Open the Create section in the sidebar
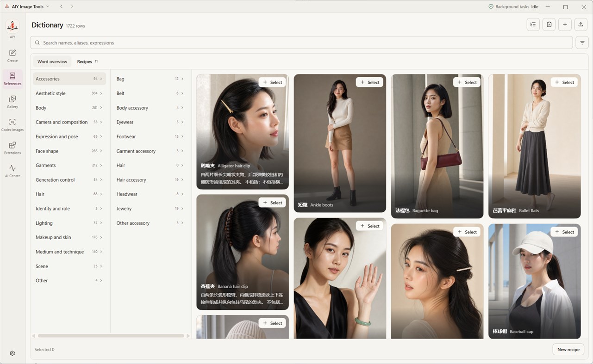Screen dimensions: 593x364 [x=12, y=56]
